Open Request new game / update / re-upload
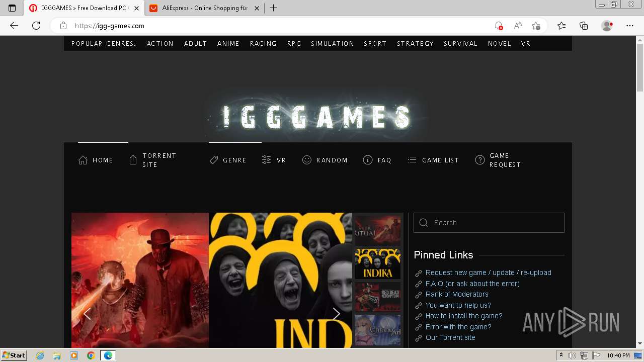Viewport: 644px width, 362px height. 488,273
